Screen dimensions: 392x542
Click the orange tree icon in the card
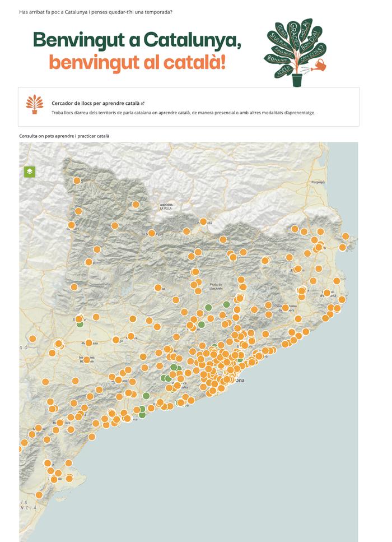coord(35,104)
